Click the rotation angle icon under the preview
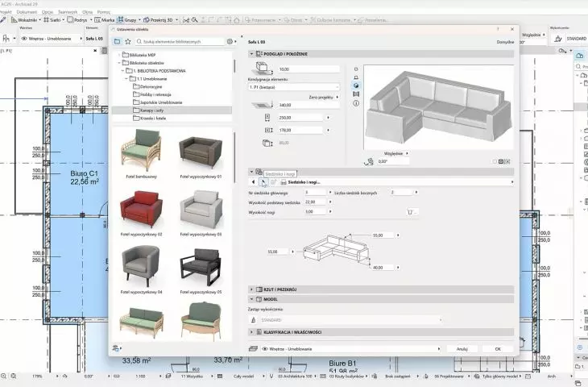This screenshot has height=387, width=588. 369,161
